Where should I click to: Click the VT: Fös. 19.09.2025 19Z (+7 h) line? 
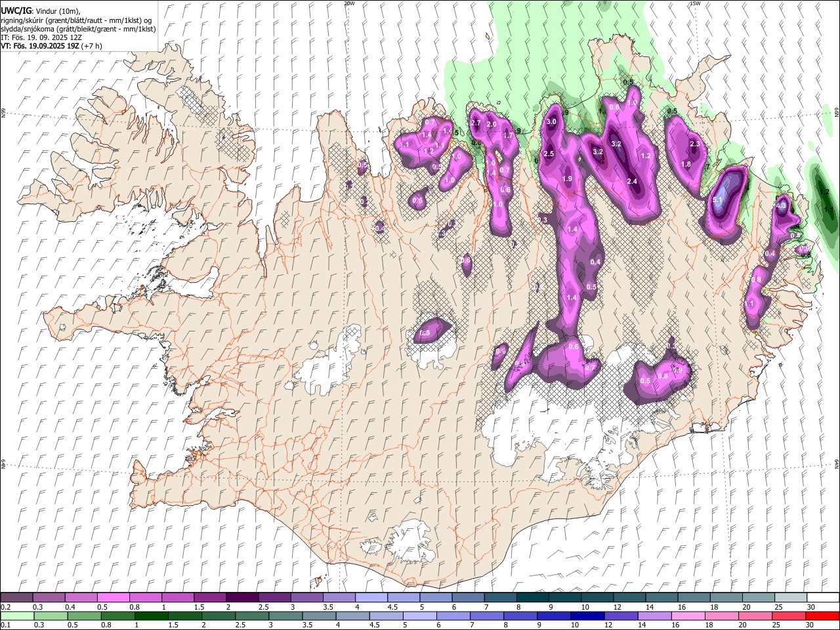pos(51,46)
